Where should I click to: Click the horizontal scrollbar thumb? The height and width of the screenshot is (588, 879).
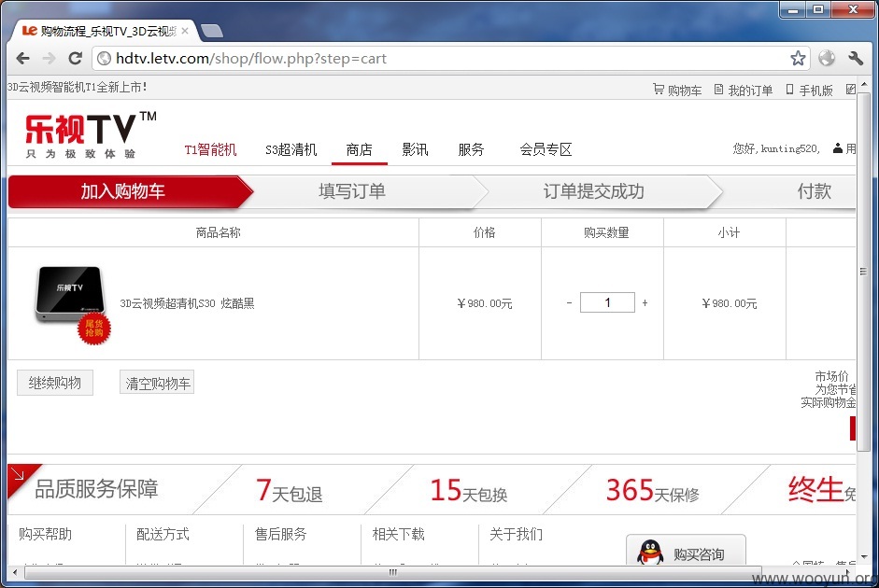[x=392, y=572]
